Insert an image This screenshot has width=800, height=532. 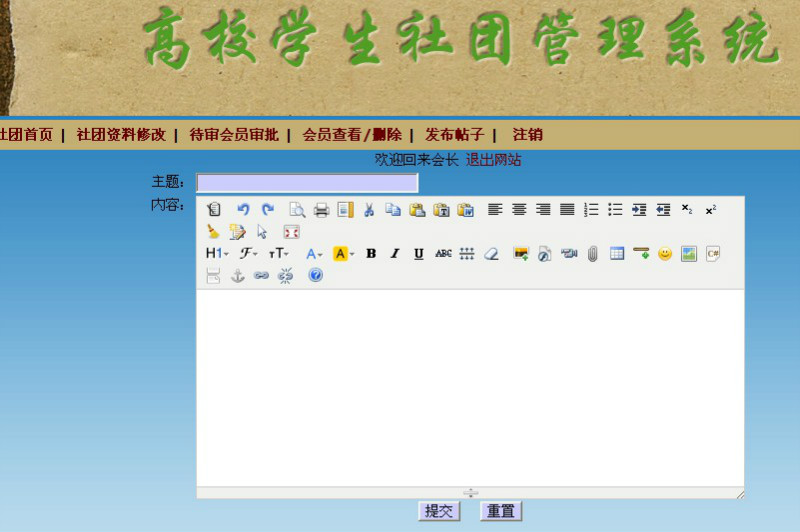pyautogui.click(x=521, y=254)
